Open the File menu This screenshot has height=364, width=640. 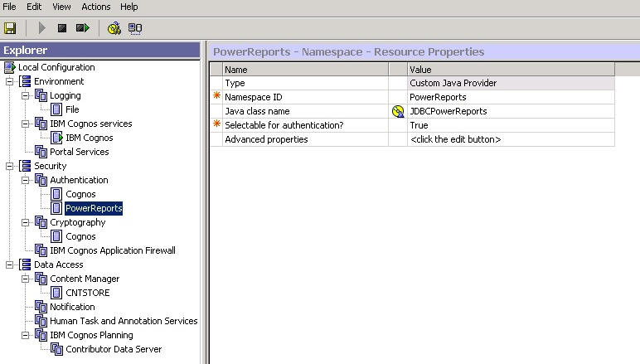[x=9, y=7]
